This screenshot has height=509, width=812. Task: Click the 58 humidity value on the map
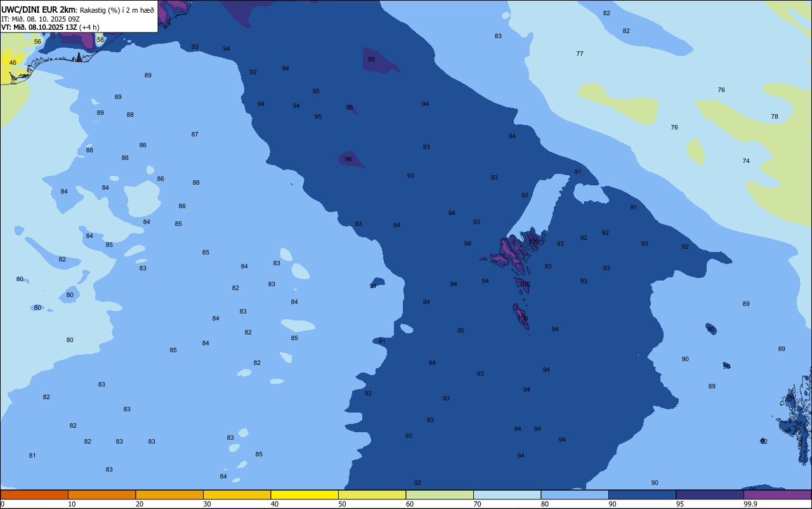100,39
